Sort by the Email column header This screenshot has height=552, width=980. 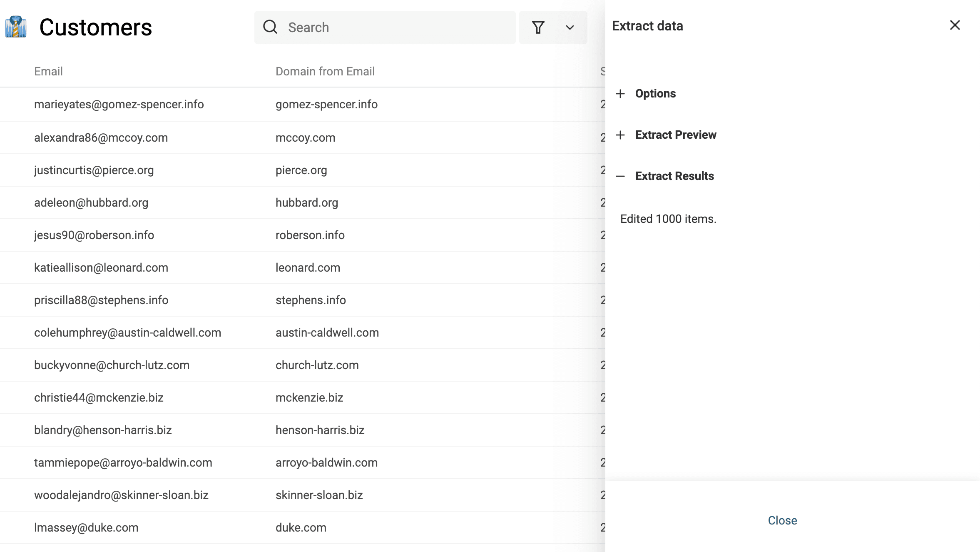pos(48,71)
